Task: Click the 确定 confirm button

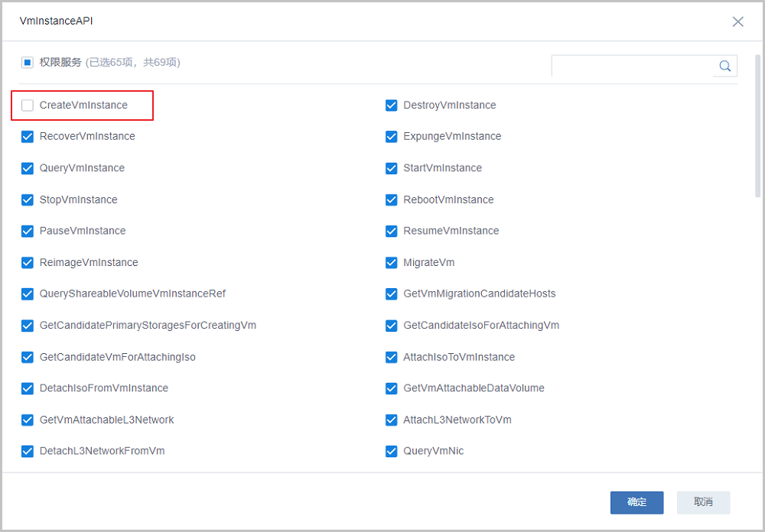Action: tap(636, 502)
